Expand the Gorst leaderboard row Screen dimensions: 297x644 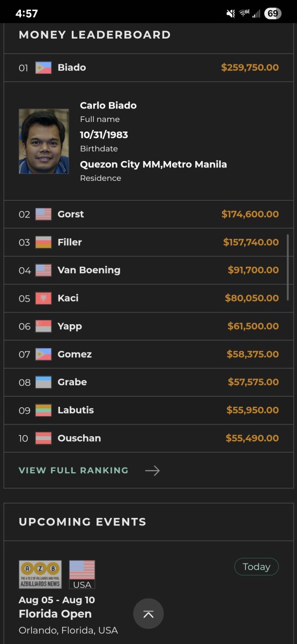point(148,214)
